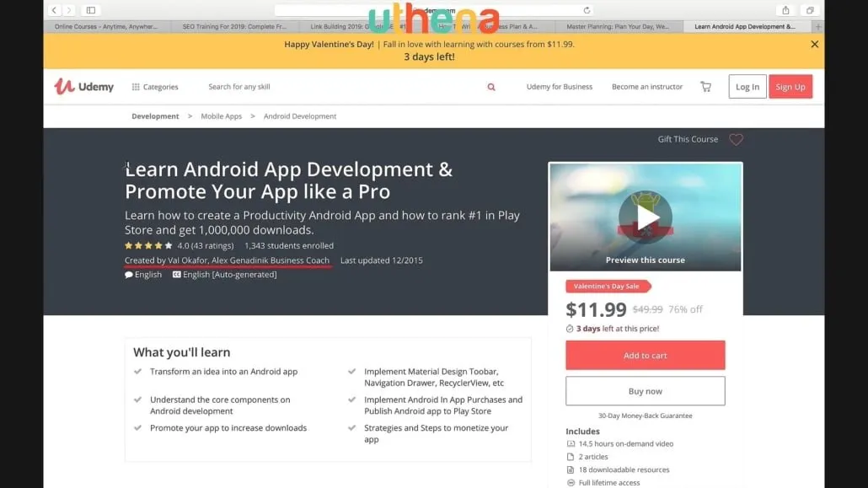Click the Full lifetime access icon
Image resolution: width=868 pixels, height=488 pixels.
[x=571, y=483]
